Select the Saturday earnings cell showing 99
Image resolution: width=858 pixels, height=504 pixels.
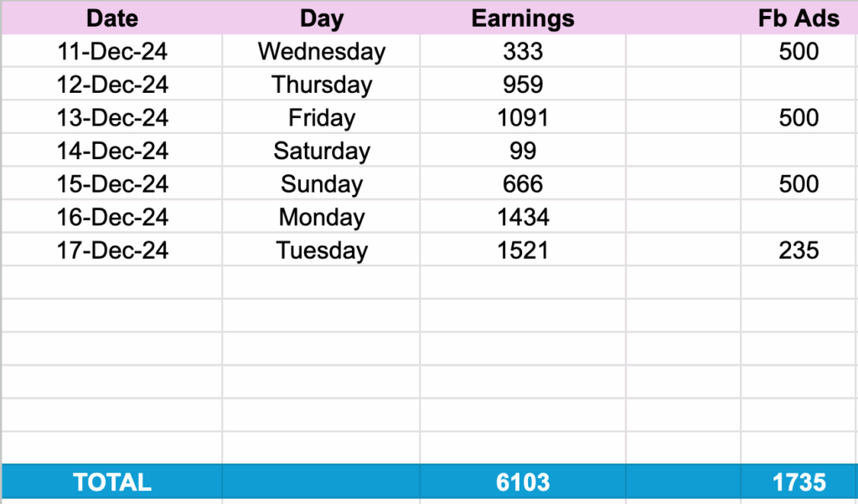[x=523, y=151]
